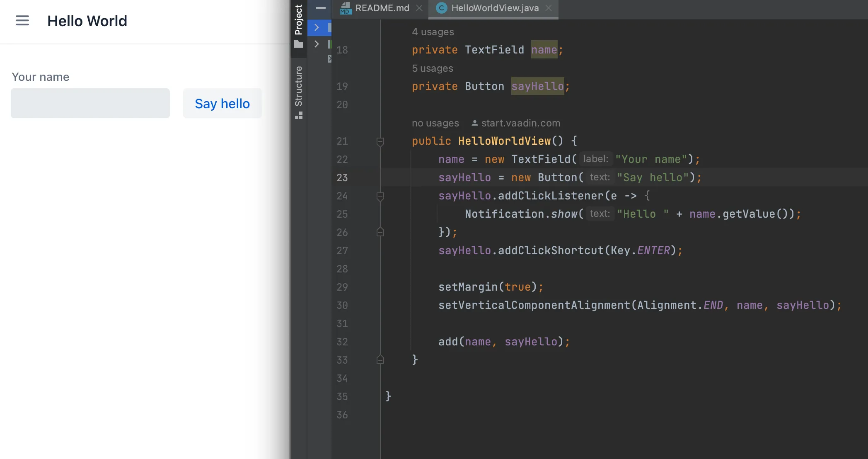Expand the top project tree node
Image resolution: width=868 pixels, height=459 pixels.
pos(317,27)
